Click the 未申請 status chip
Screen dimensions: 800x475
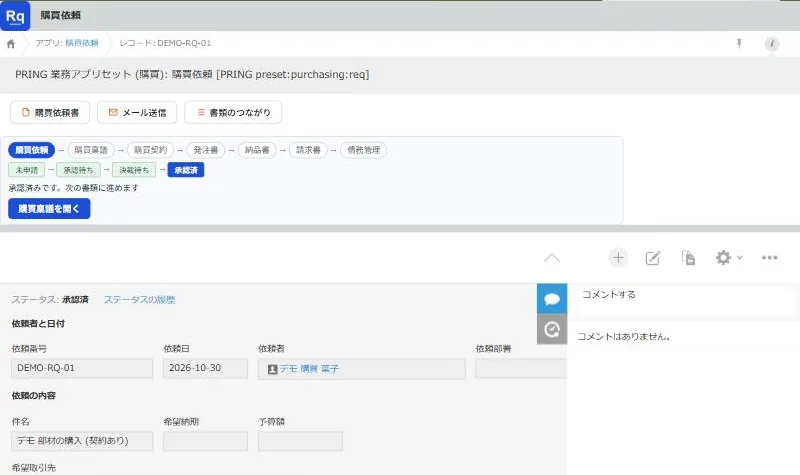point(27,170)
